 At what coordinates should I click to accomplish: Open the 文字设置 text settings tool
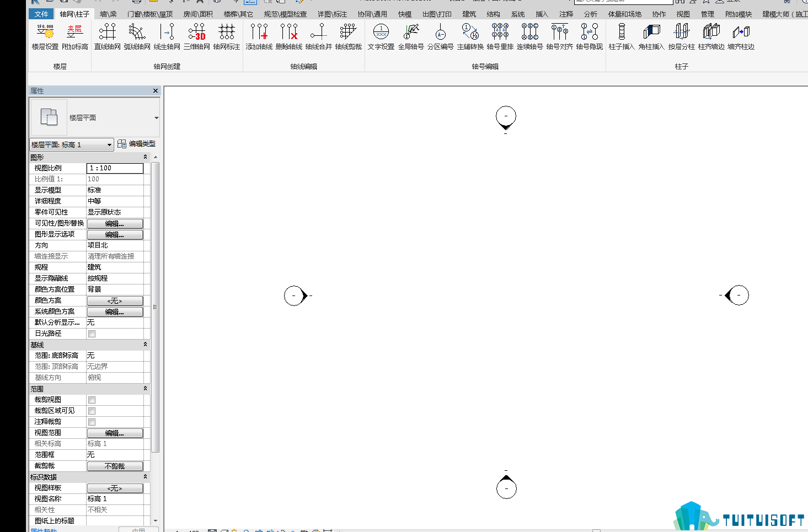tap(381, 37)
